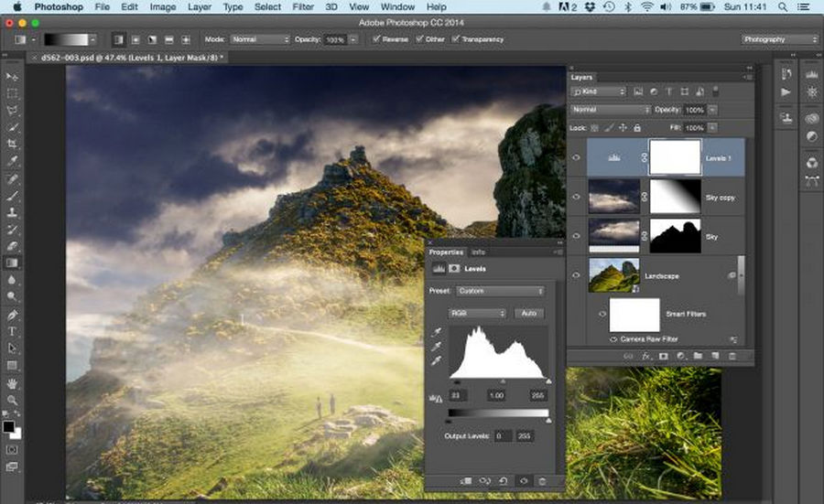Click the black point eyedropper in Levels
Screen dimensions: 824x504
pos(437,332)
